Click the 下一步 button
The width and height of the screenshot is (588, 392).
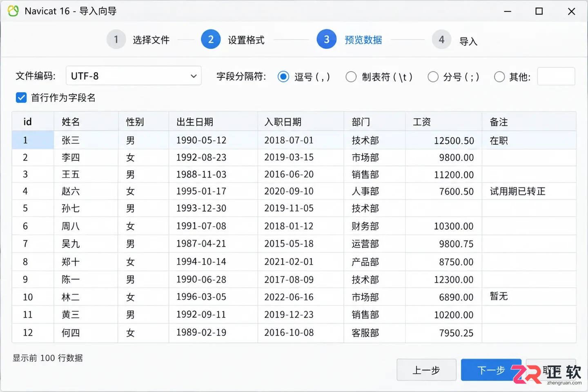pyautogui.click(x=491, y=370)
